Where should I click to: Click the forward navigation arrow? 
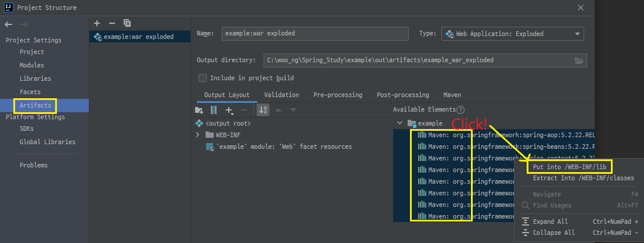[x=24, y=24]
